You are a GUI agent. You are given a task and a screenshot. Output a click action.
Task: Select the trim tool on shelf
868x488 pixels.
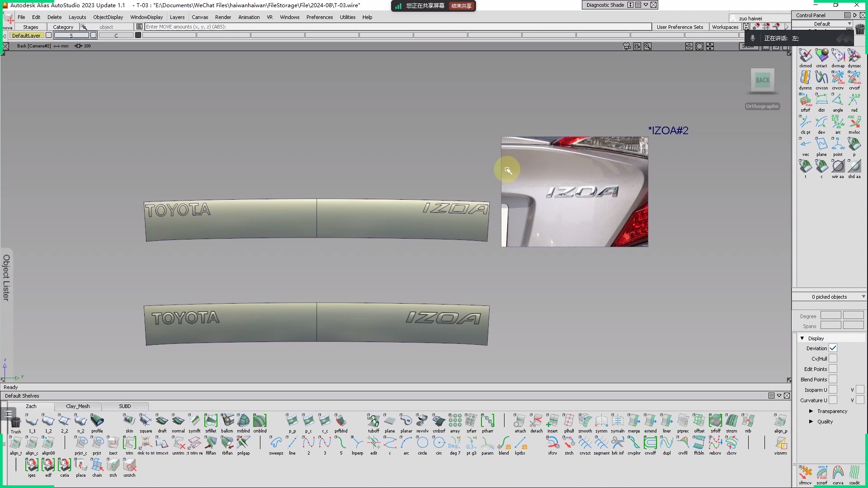[129, 443]
